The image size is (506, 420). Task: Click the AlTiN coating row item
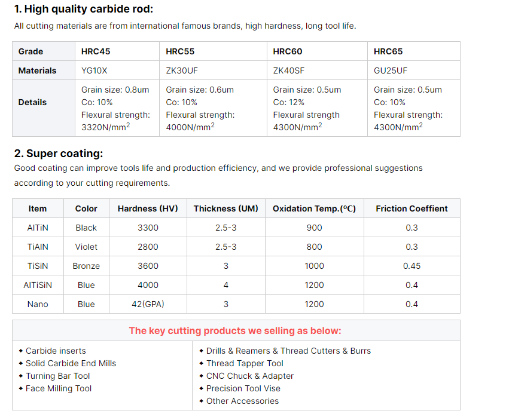pyautogui.click(x=37, y=228)
